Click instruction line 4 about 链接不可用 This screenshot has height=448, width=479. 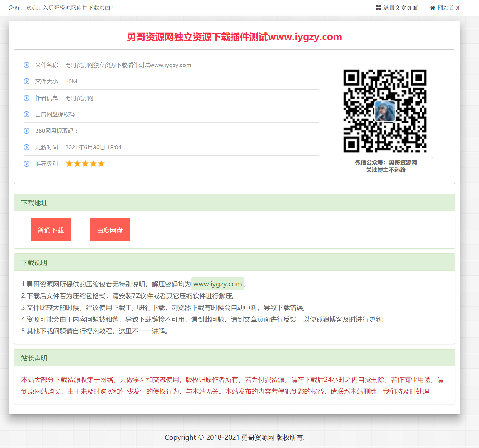(202, 319)
